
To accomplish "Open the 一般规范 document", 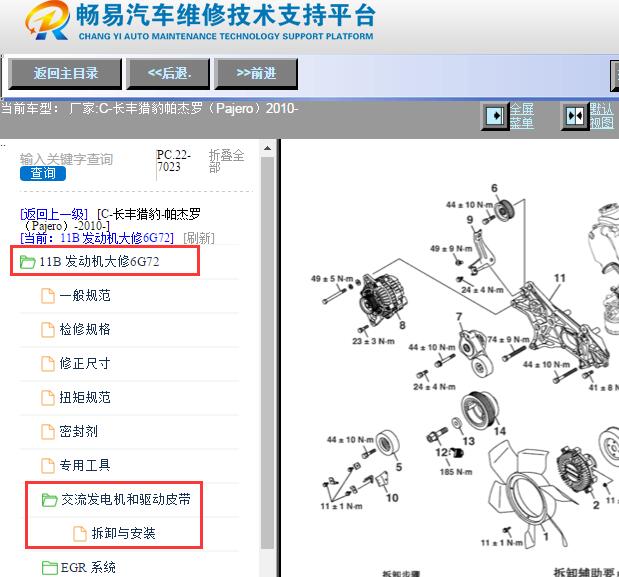I will click(x=85, y=295).
